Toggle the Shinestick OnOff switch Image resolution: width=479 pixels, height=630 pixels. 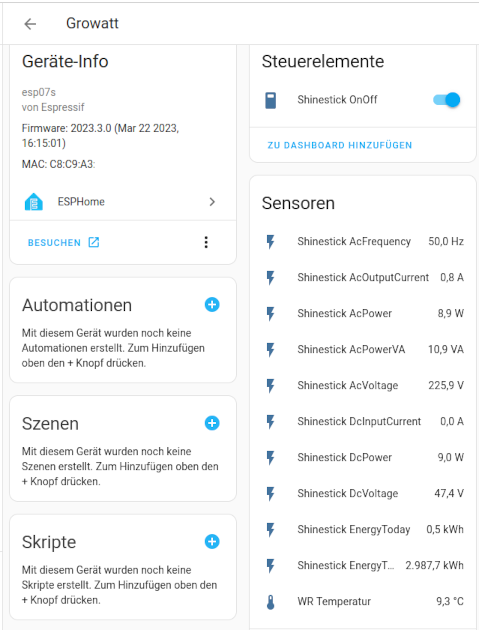pyautogui.click(x=446, y=100)
